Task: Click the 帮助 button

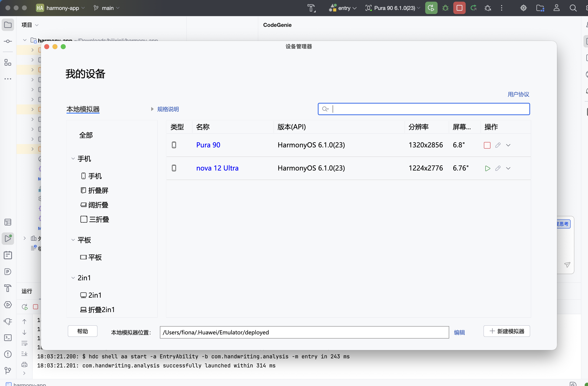Action: (82, 331)
